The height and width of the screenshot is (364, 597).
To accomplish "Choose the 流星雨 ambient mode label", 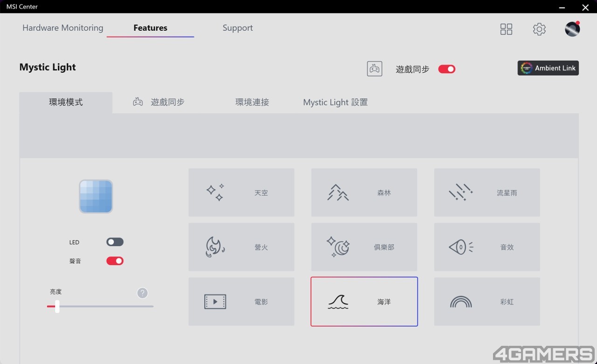I will pyautogui.click(x=507, y=193).
